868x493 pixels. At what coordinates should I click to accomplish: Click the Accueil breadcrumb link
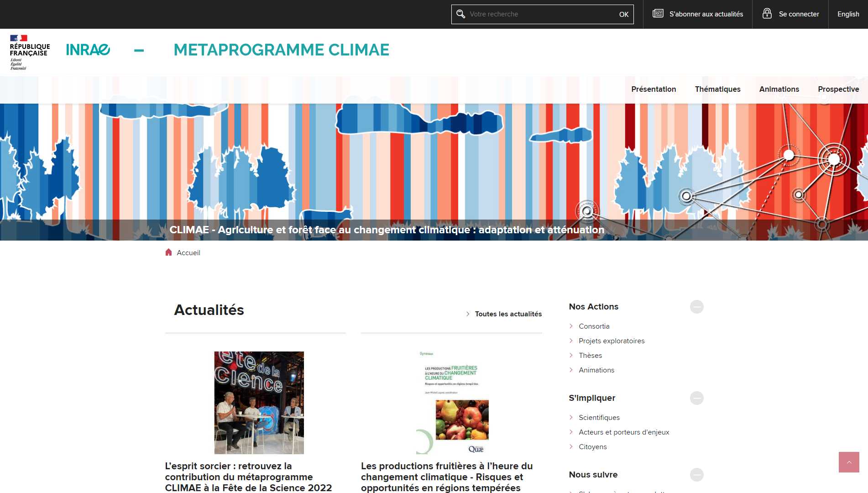[188, 253]
